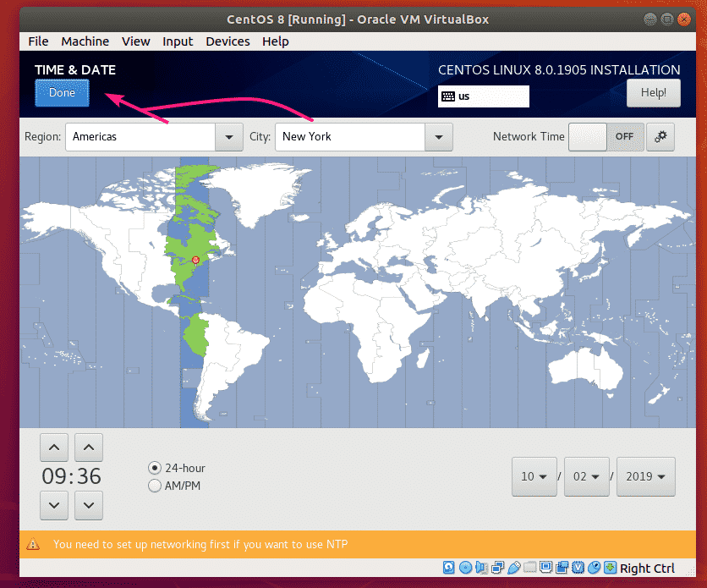Click the USB devices status icon
This screenshot has width=707, height=588.
(513, 567)
